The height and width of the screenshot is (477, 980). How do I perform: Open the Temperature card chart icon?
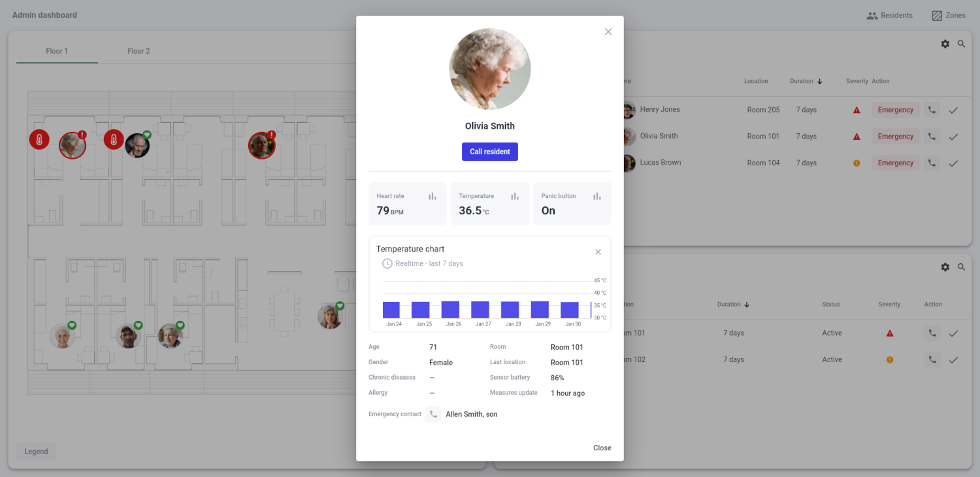point(514,196)
